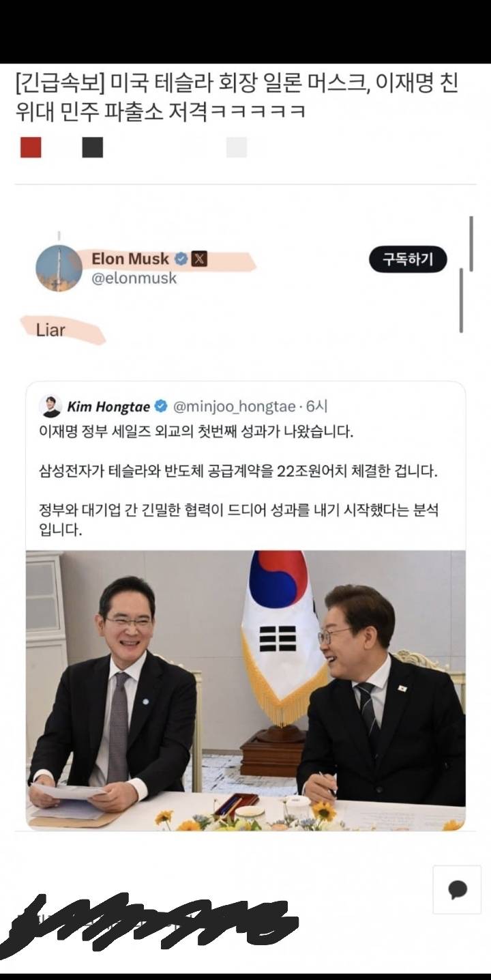Tap the speech bubble comment icon
Image resolution: width=491 pixels, height=980 pixels.
(457, 889)
